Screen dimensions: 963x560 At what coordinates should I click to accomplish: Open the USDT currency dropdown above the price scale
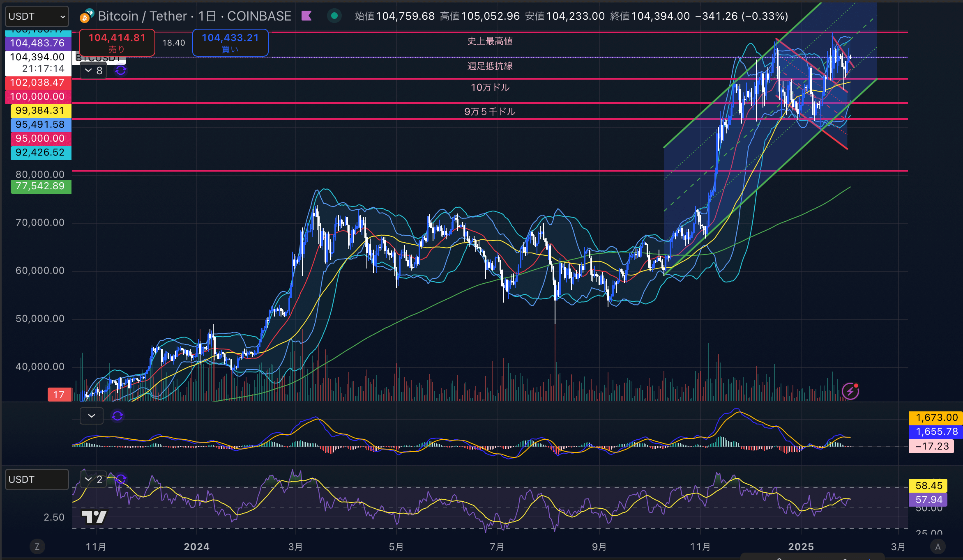tap(37, 16)
